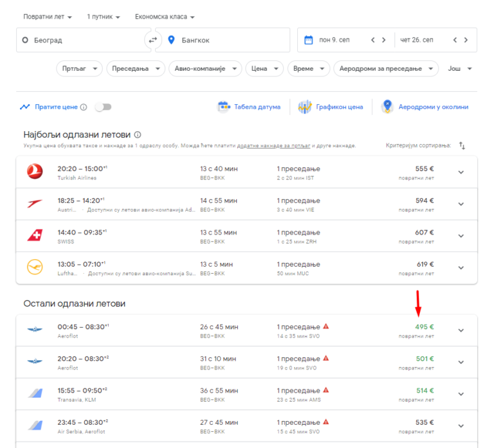Click the info icon beside Најбољи одлазни летови

click(x=137, y=135)
